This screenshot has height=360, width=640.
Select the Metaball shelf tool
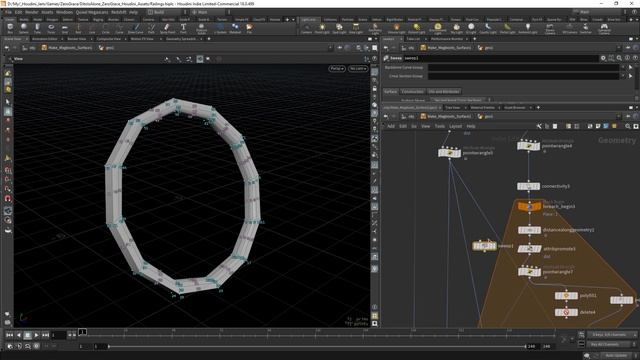pyautogui.click(x=235, y=28)
